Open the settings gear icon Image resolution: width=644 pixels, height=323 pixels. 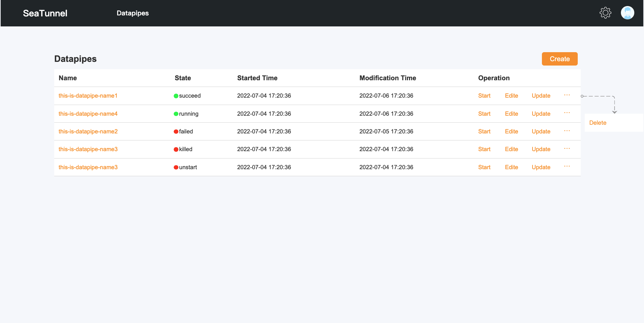click(605, 13)
